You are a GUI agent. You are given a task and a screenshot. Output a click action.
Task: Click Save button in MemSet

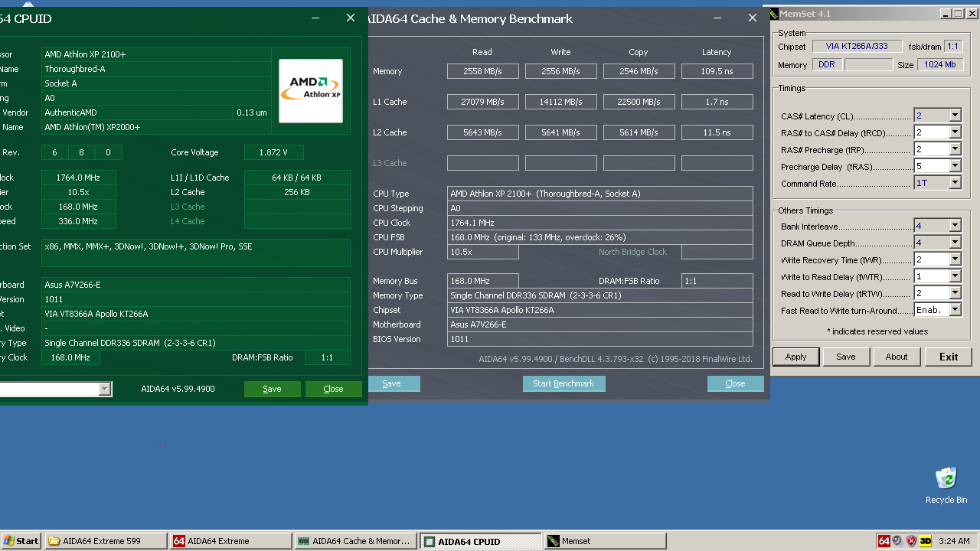coord(846,357)
